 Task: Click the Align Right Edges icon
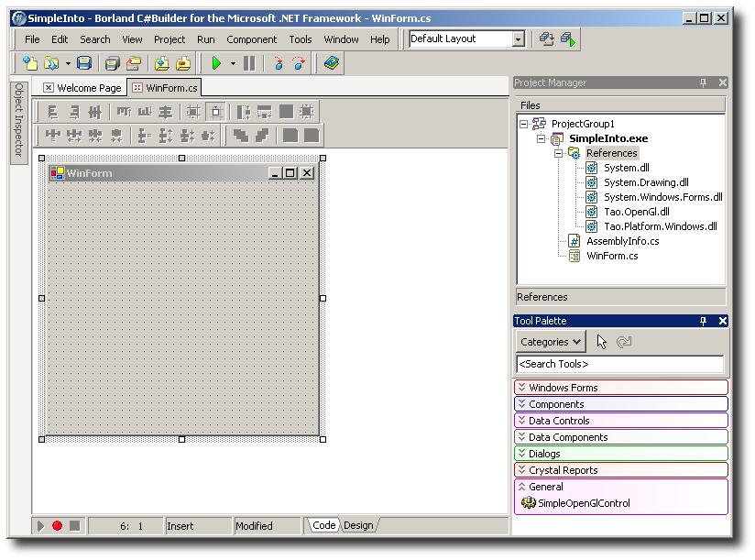(x=73, y=112)
